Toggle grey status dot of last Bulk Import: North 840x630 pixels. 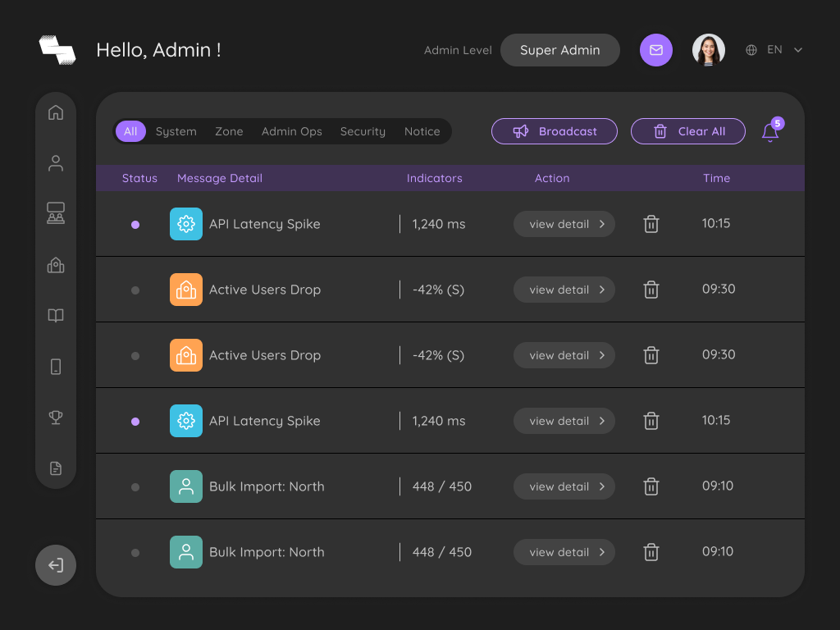pyautogui.click(x=135, y=553)
